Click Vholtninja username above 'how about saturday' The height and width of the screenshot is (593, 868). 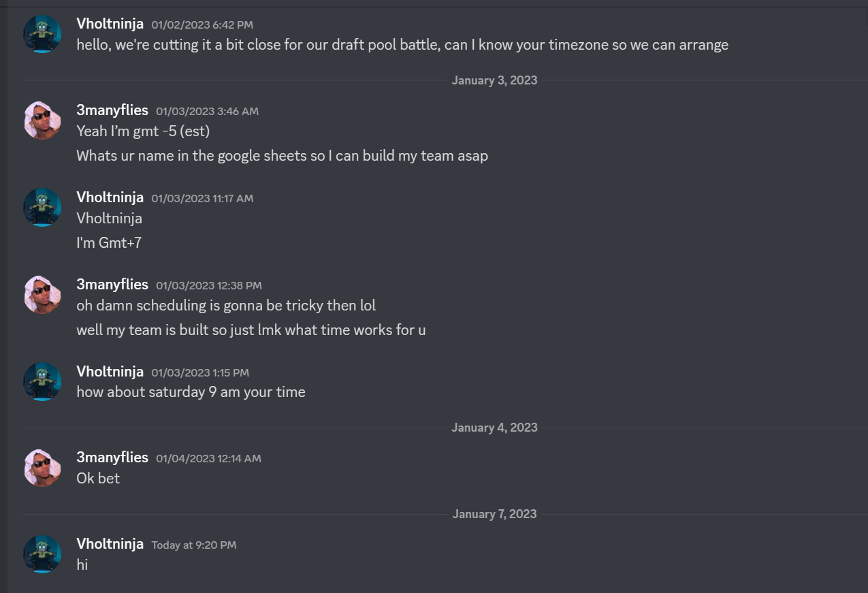110,371
